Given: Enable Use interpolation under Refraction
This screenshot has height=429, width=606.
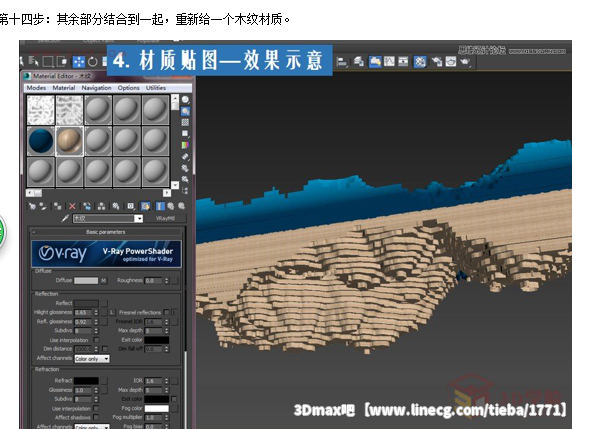Looking at the screenshot, I should tap(96, 408).
